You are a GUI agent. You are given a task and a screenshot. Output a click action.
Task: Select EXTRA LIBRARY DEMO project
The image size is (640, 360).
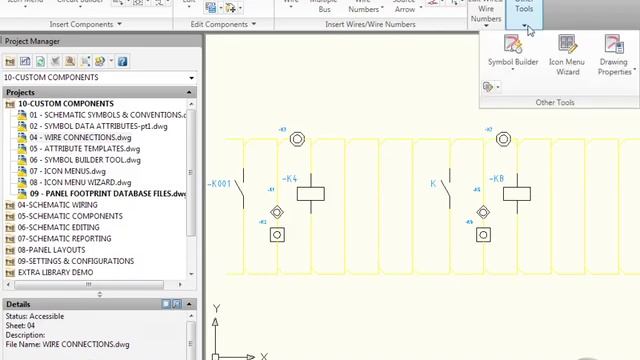(55, 272)
